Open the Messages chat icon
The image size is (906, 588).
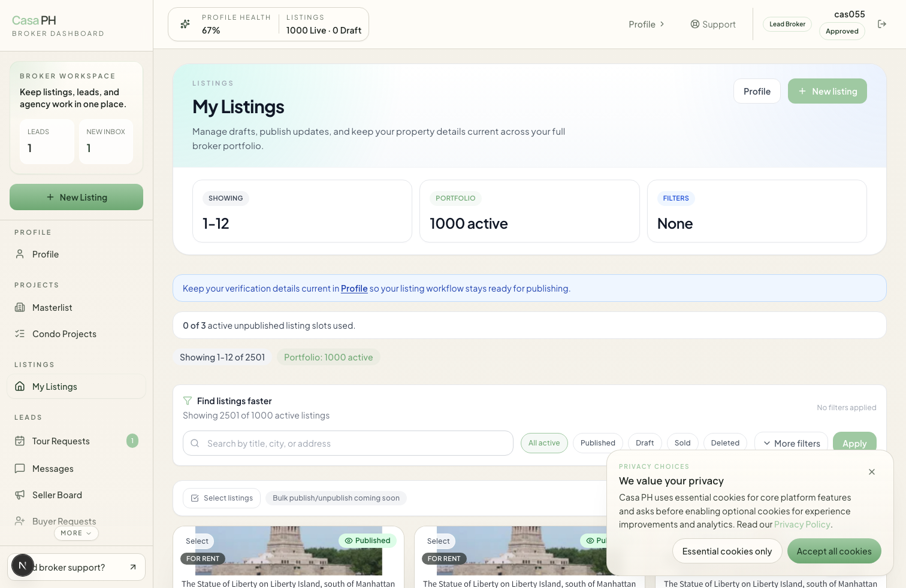(x=21, y=468)
